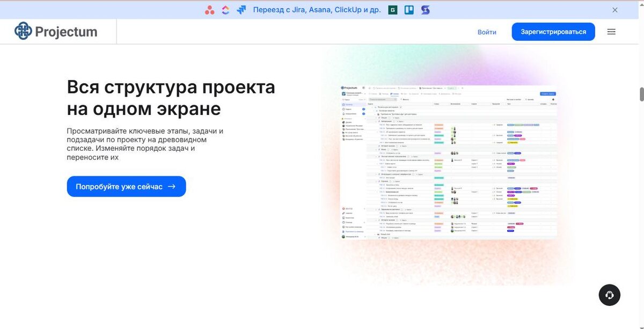Click the dark blue S logo icon in banner
644x329 pixels.
click(x=426, y=10)
